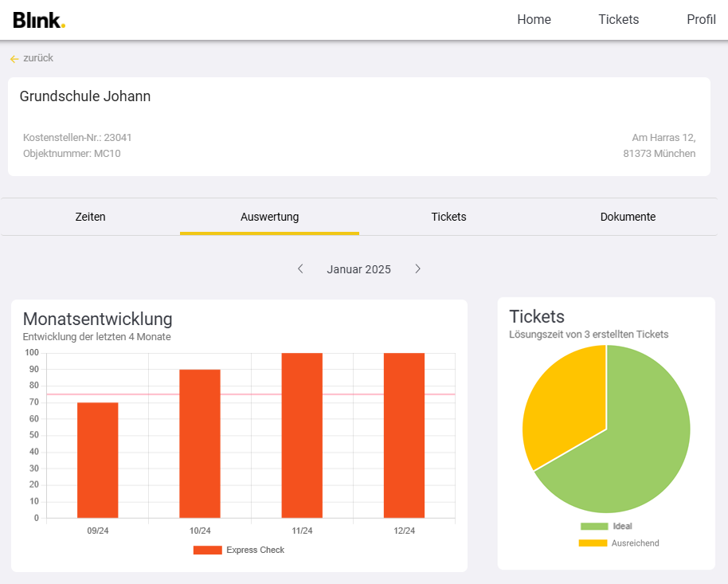Select the Auswertung tab
The image size is (728, 584).
[269, 217]
